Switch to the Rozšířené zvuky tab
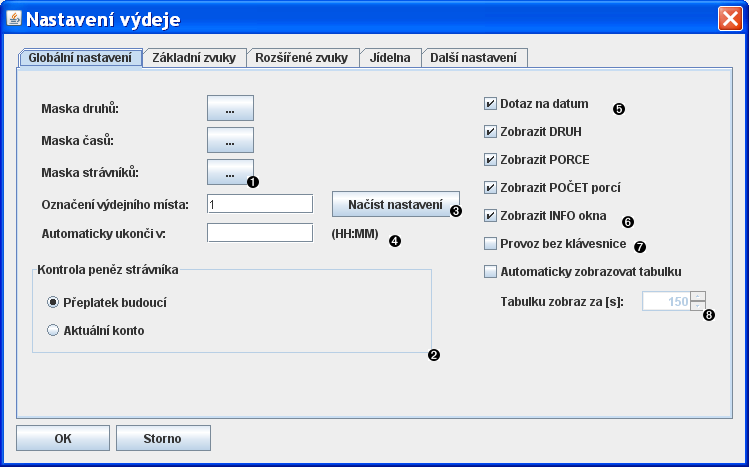Viewport: 749px width, 467px height. 301,58
